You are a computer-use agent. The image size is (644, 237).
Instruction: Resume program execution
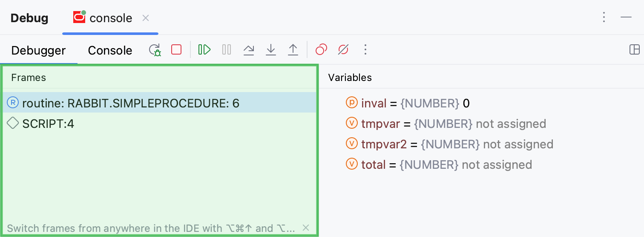204,50
